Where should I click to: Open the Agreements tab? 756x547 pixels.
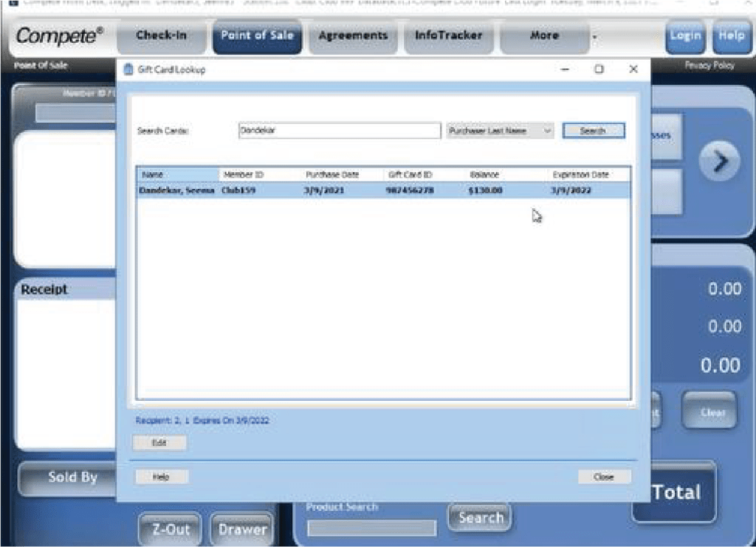pos(353,35)
